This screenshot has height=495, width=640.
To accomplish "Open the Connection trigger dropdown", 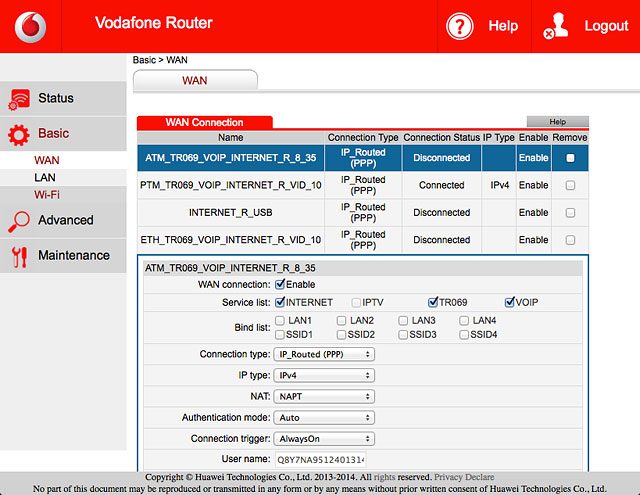I will coord(324,439).
